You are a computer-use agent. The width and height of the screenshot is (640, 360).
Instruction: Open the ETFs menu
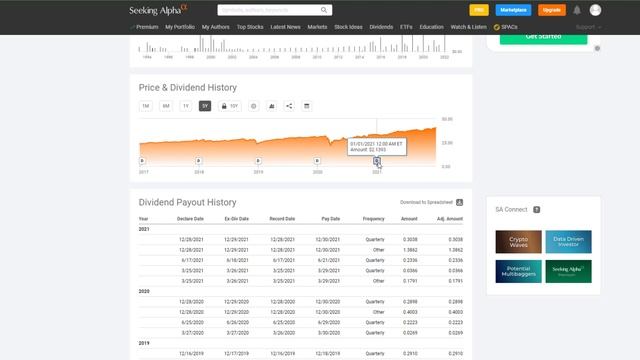click(406, 27)
